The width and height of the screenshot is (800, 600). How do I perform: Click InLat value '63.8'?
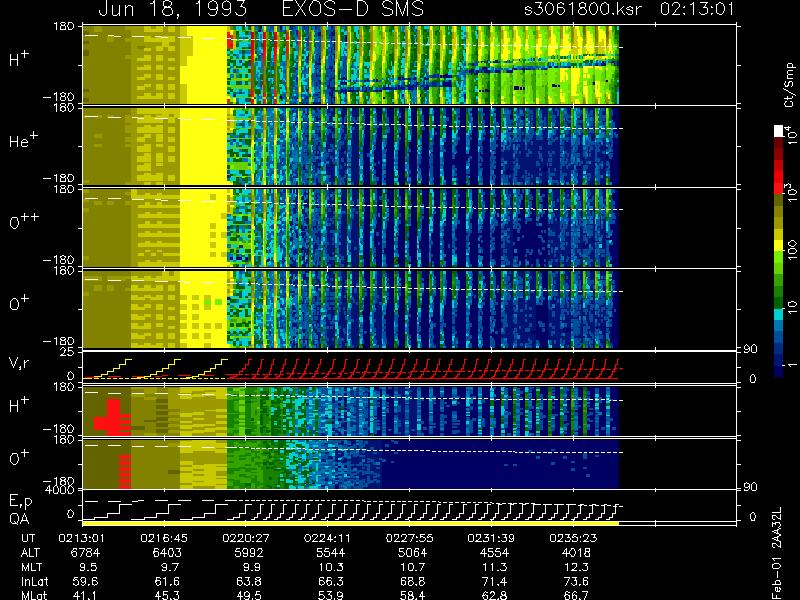[248, 582]
